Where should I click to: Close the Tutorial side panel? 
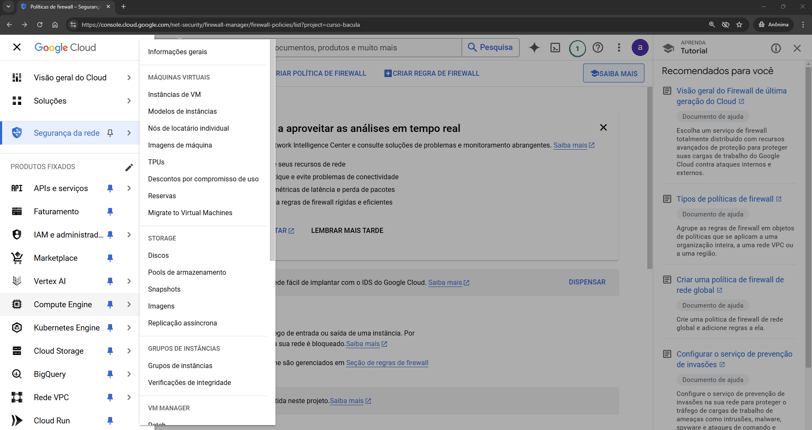coord(797,48)
